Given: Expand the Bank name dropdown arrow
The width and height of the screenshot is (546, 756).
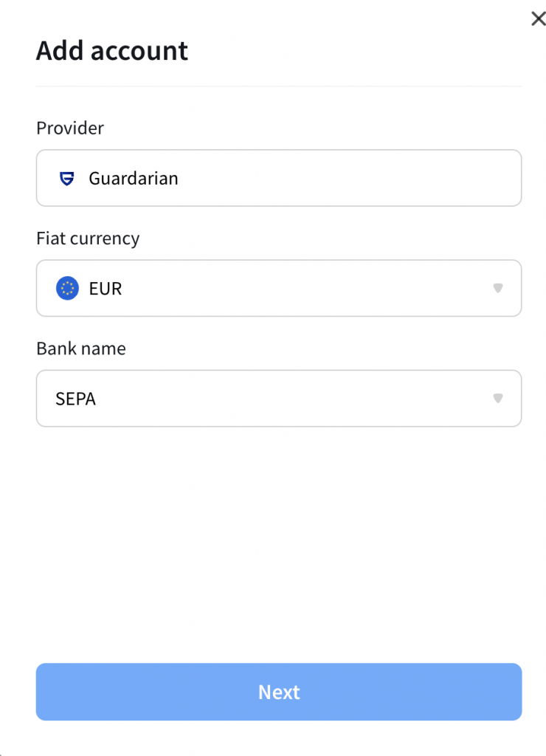Looking at the screenshot, I should pos(498,398).
